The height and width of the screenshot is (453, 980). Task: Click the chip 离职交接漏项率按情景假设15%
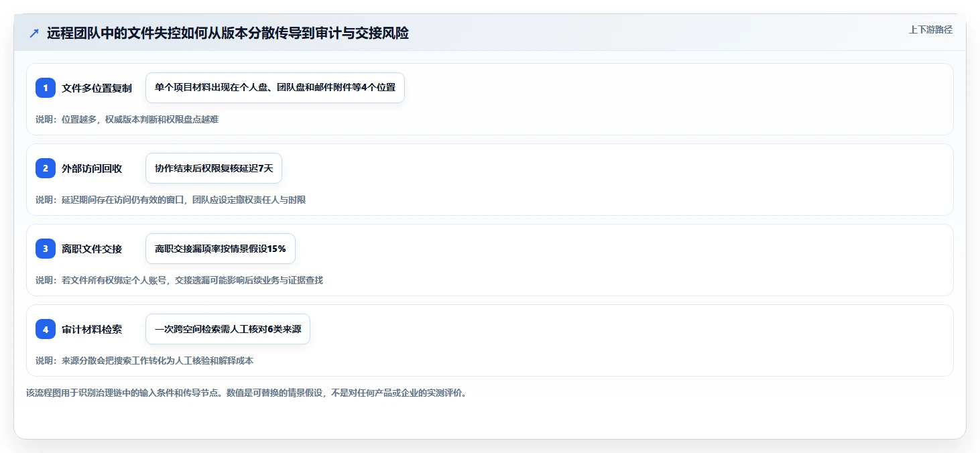tap(221, 249)
